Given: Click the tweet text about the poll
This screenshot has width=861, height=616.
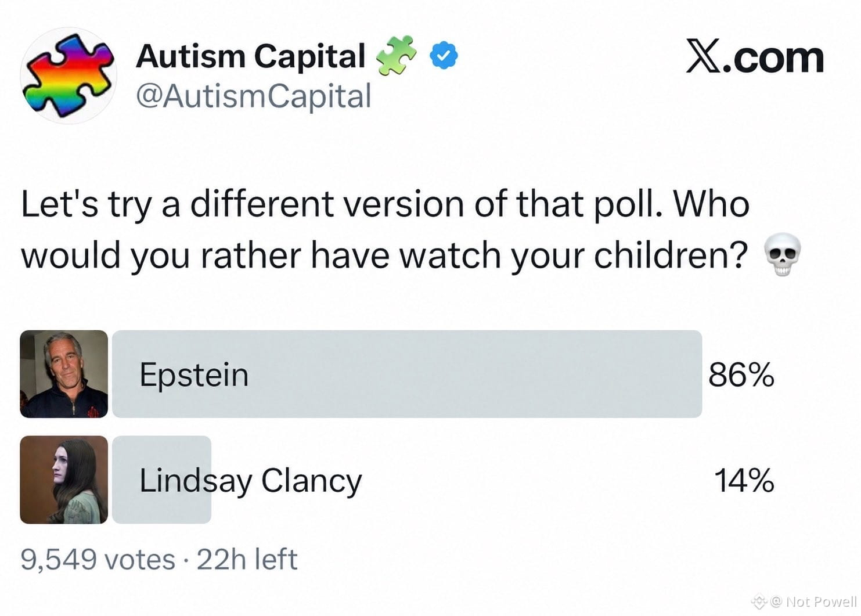Looking at the screenshot, I should pyautogui.click(x=385, y=229).
